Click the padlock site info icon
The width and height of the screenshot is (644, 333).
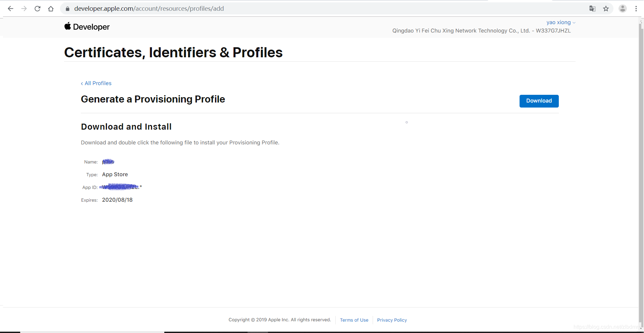[x=67, y=9]
